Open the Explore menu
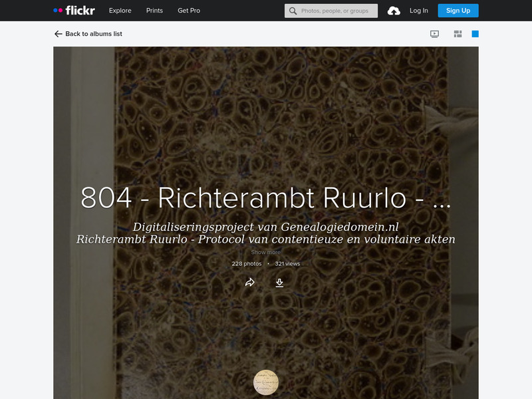 [x=119, y=10]
